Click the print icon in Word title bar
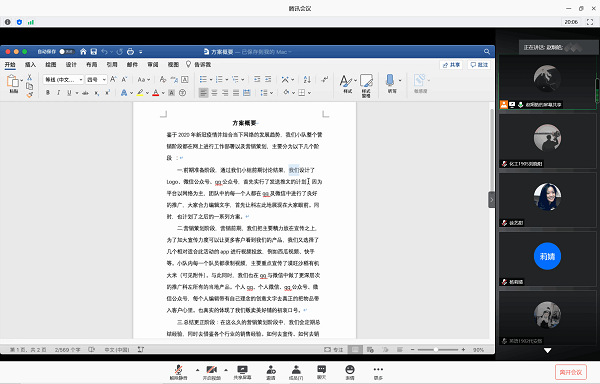Screen dimensions: 600x384 point(130,51)
